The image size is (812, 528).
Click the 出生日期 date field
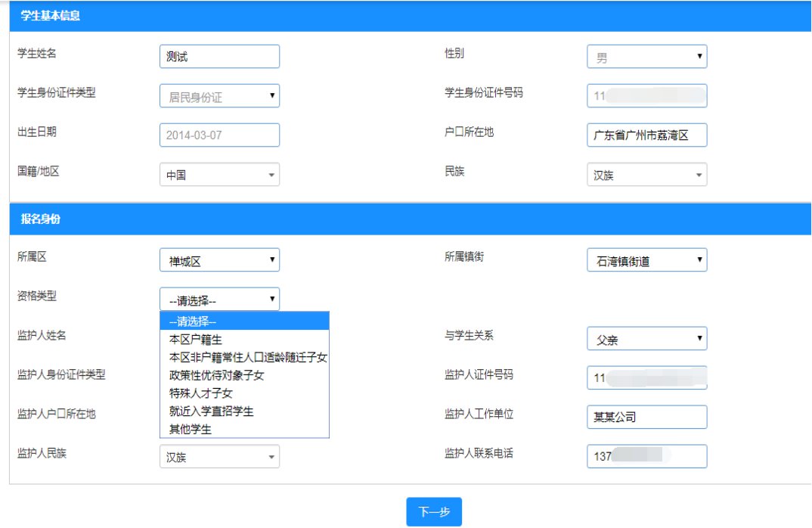point(219,135)
